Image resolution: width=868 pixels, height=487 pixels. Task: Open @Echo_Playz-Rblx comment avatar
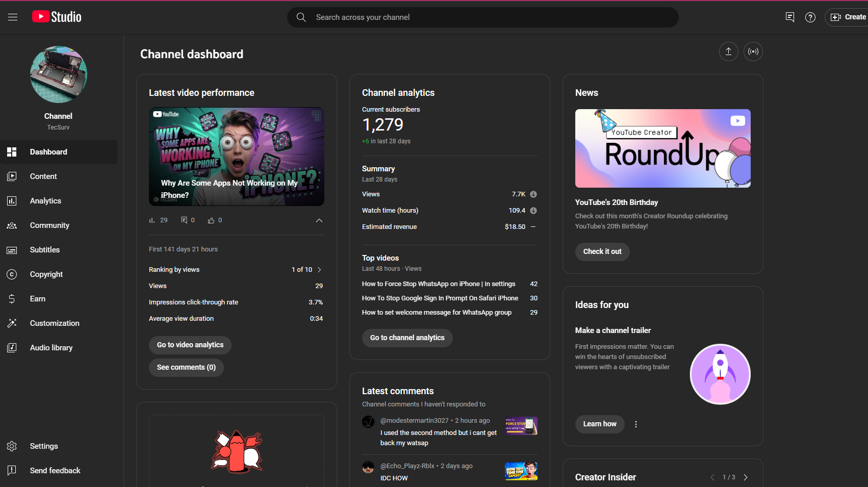368,467
